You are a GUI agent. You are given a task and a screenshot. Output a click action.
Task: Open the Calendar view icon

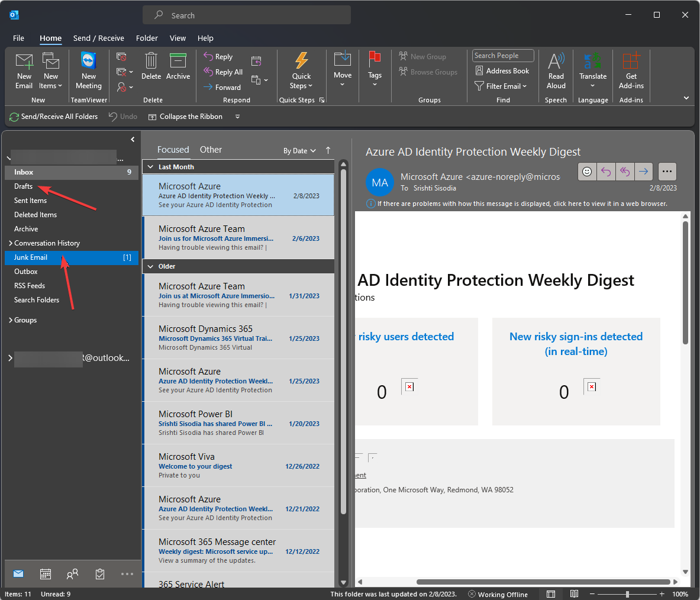46,573
